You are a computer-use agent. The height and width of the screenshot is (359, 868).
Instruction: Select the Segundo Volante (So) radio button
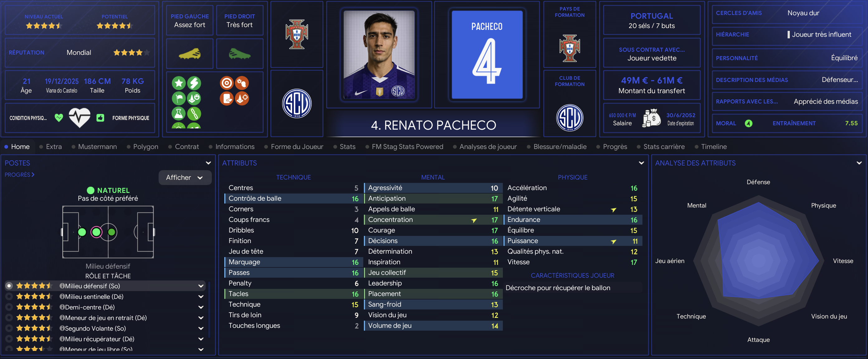[x=9, y=328]
